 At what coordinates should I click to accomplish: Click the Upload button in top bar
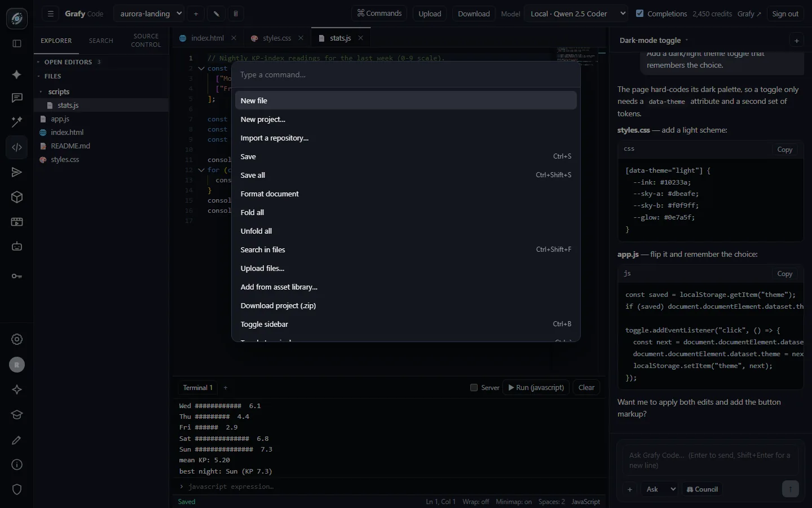pyautogui.click(x=430, y=14)
